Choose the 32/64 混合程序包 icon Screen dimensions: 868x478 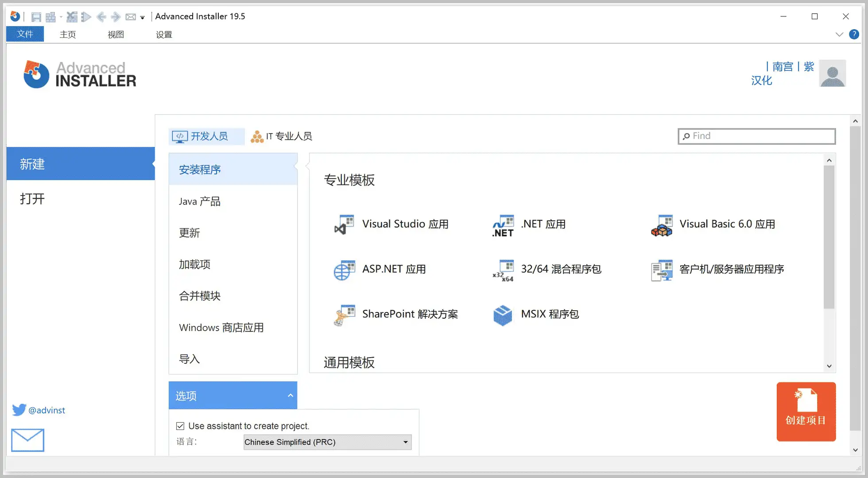(503, 270)
